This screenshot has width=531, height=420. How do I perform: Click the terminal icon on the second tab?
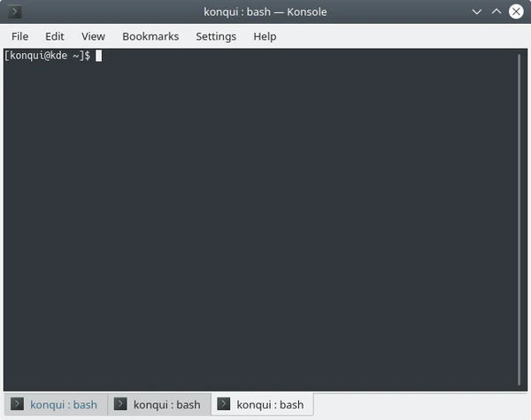tap(121, 405)
